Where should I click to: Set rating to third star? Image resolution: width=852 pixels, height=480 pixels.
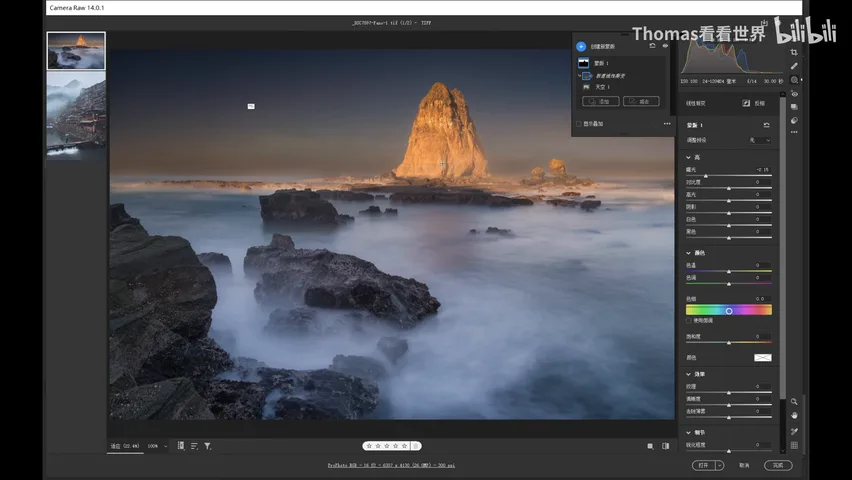coord(387,446)
